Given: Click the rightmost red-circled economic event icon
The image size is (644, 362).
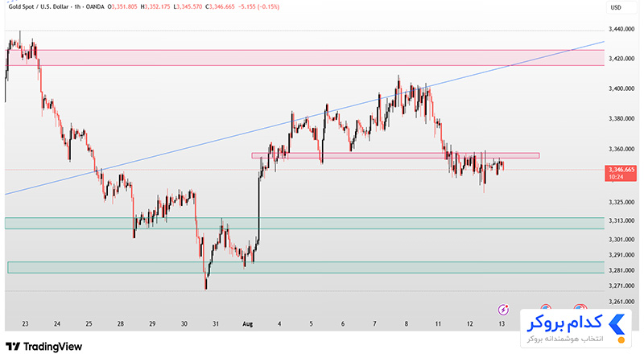Looking at the screenshot, I should [580, 307].
